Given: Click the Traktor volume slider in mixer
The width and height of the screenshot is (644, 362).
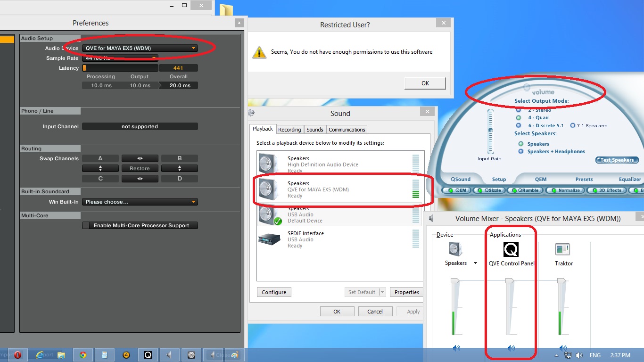Looking at the screenshot, I should (x=561, y=307).
